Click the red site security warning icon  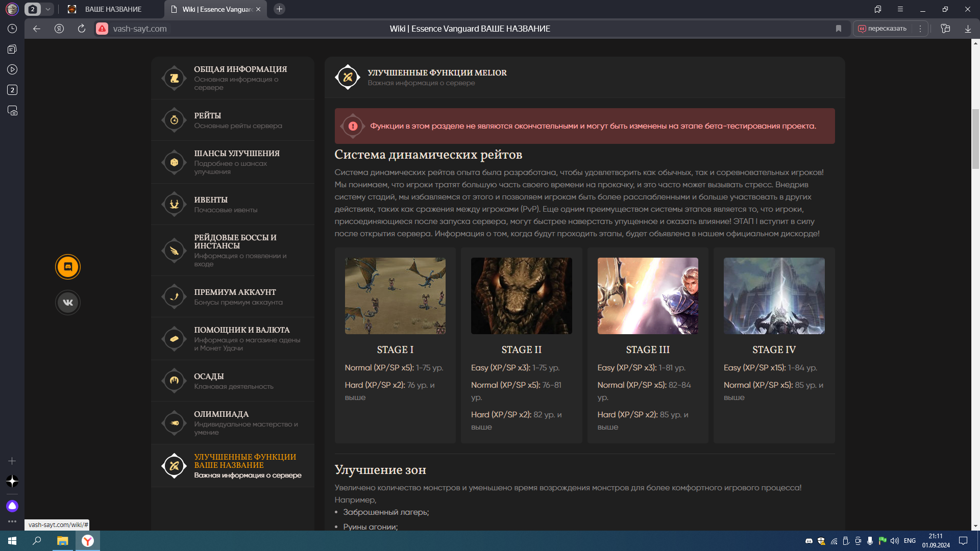[102, 29]
